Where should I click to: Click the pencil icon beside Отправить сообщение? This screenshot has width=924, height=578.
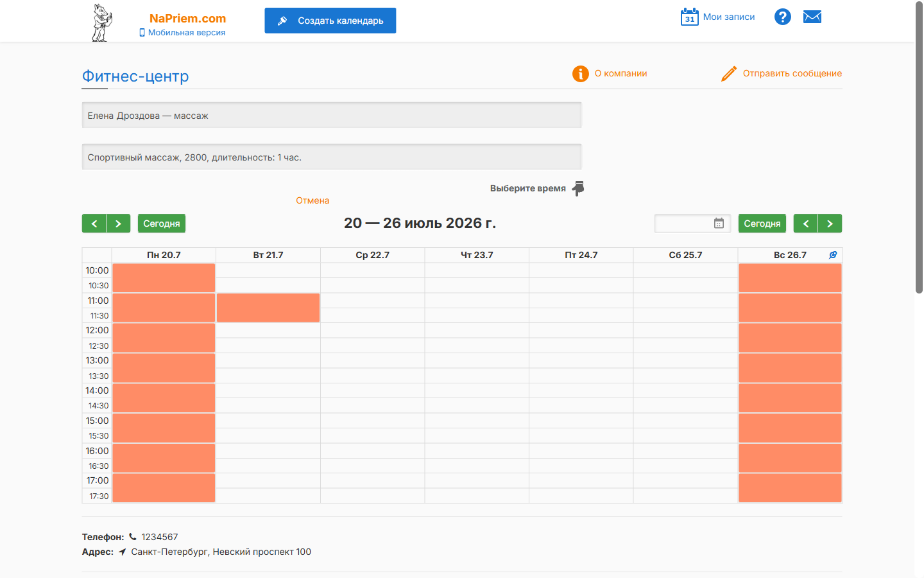pos(729,74)
